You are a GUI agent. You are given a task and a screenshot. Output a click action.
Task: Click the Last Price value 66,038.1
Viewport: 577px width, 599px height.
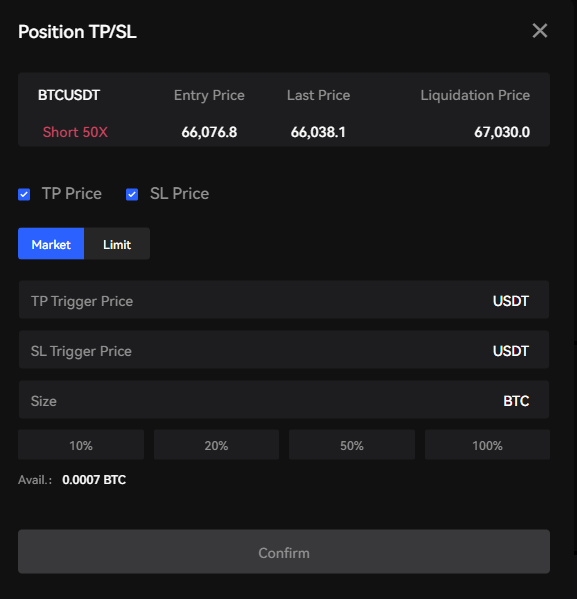[318, 132]
